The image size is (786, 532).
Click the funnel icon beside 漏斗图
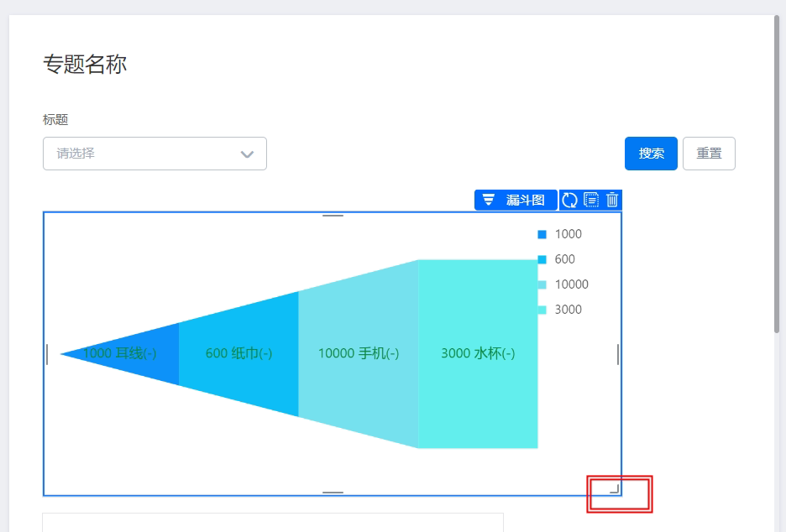pos(488,200)
